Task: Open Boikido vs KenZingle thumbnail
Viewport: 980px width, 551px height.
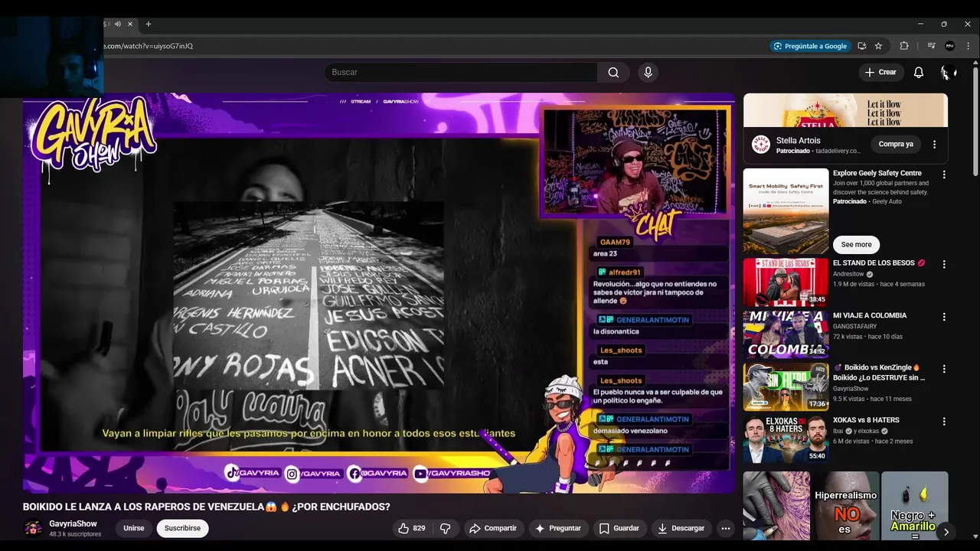Action: [x=786, y=386]
